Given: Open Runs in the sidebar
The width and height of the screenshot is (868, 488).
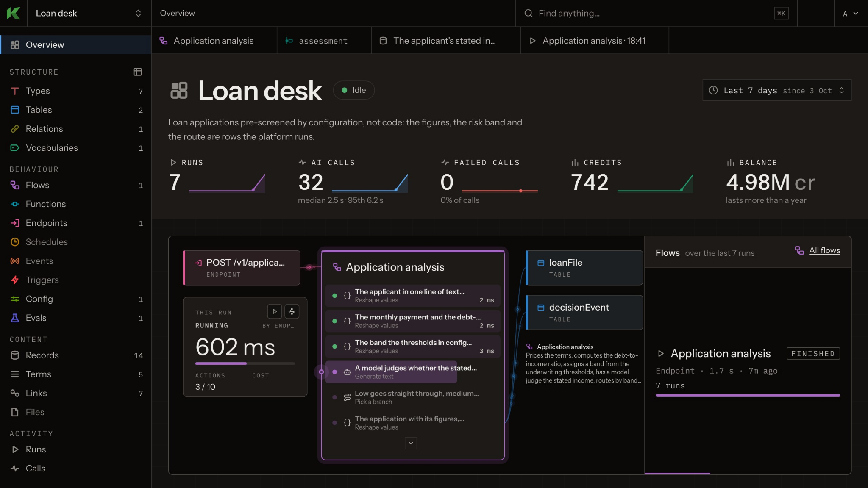Looking at the screenshot, I should point(76,450).
